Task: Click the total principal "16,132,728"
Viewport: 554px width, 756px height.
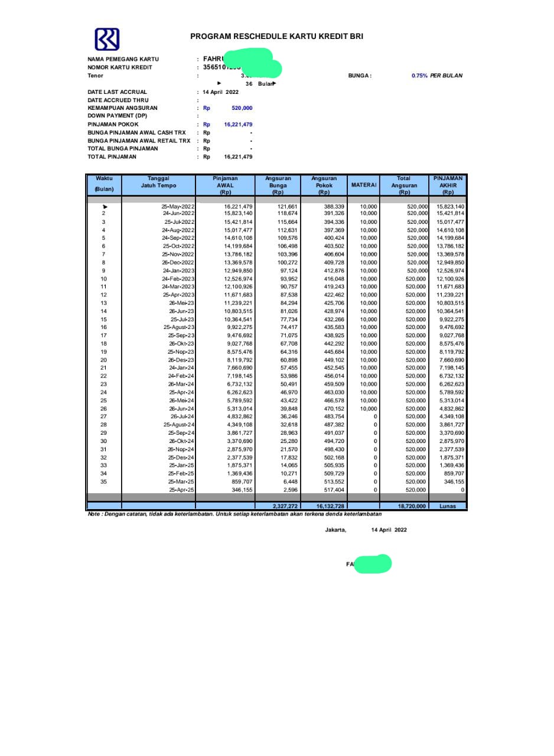Action: [x=331, y=506]
